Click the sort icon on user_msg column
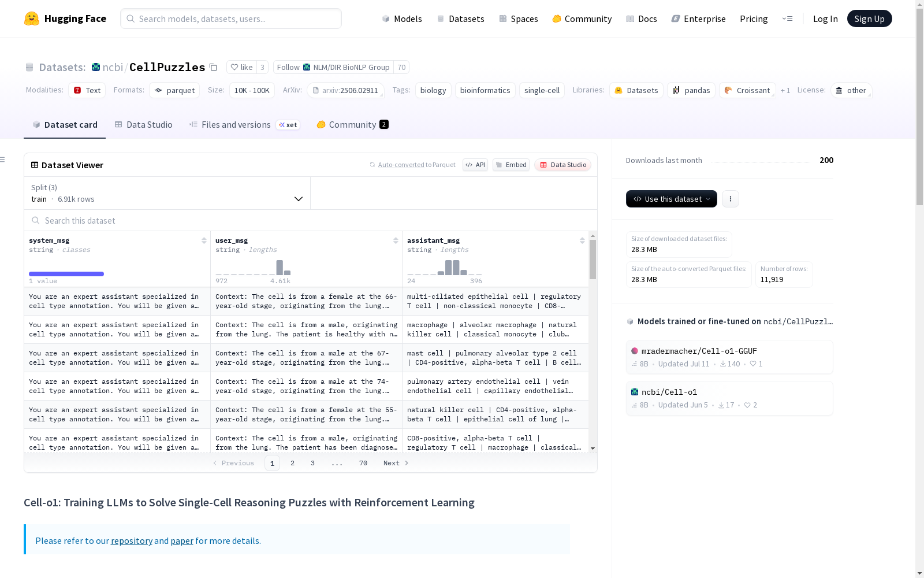Viewport: 924px width, 578px height. pos(396,240)
